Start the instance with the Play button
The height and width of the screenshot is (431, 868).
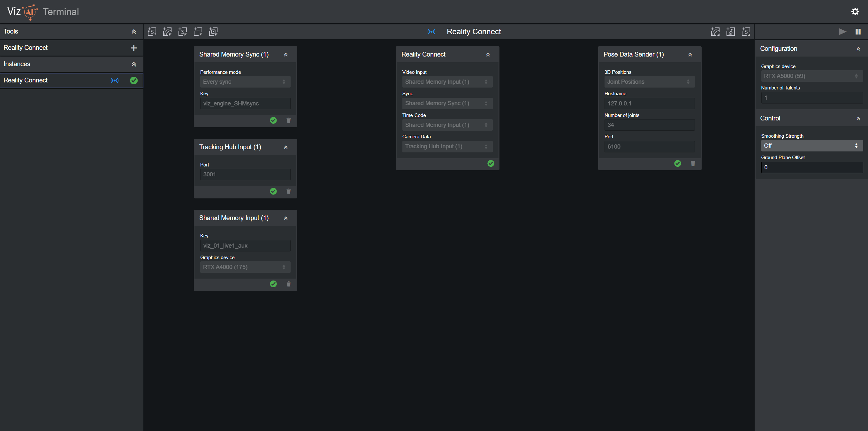842,32
